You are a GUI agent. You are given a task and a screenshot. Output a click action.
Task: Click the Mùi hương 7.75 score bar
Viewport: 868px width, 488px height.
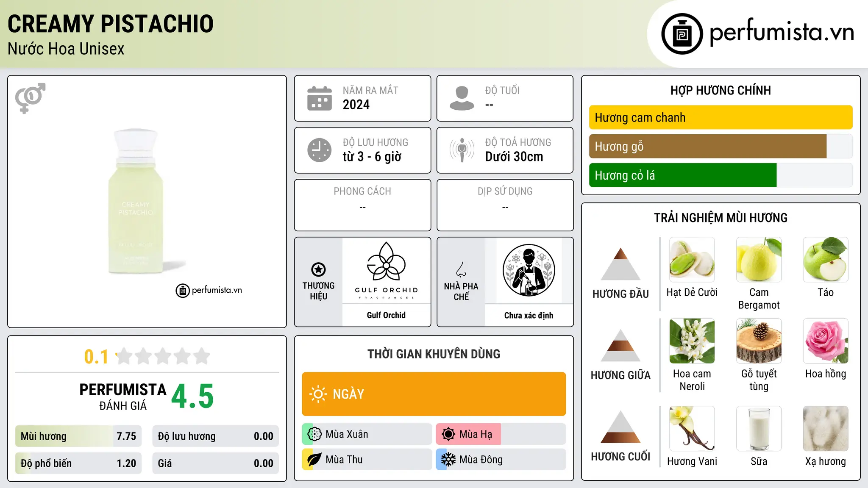pyautogui.click(x=78, y=436)
